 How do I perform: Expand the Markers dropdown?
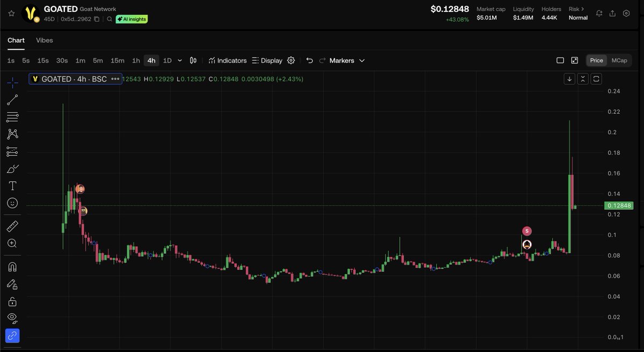point(347,61)
